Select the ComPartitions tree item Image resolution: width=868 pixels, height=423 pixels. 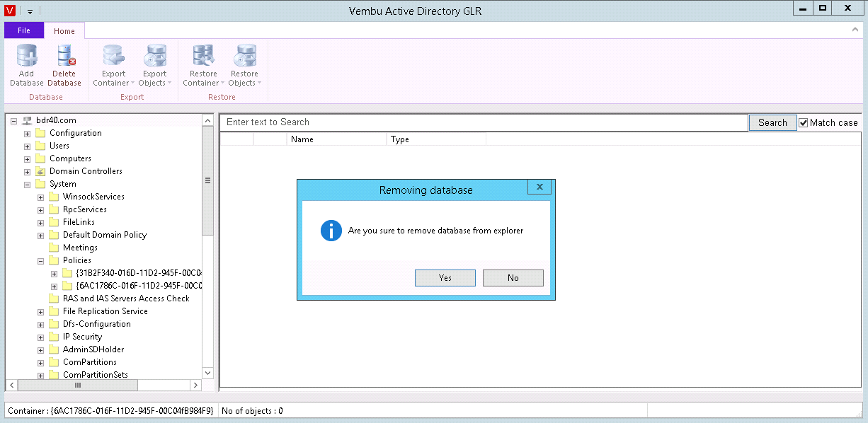90,362
